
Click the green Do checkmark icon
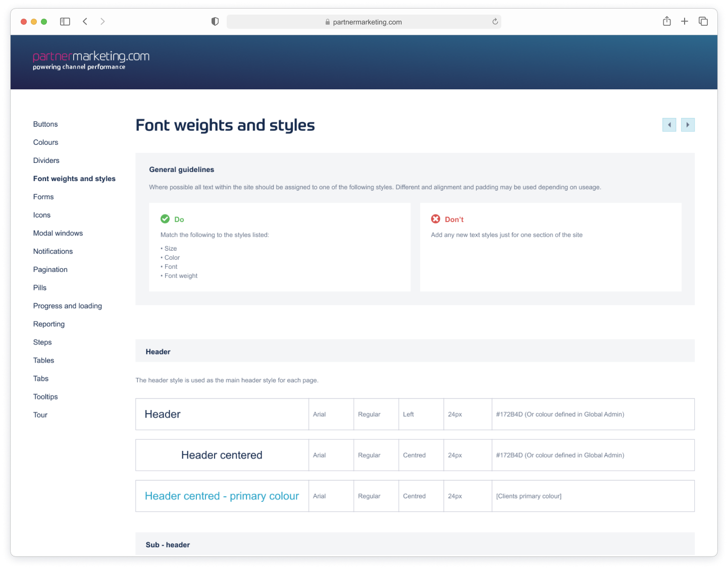click(x=165, y=219)
